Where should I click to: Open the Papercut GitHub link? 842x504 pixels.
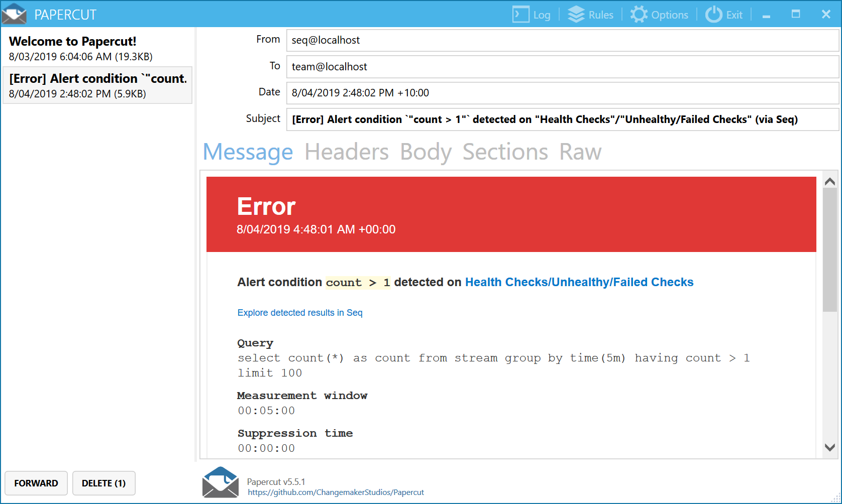336,492
